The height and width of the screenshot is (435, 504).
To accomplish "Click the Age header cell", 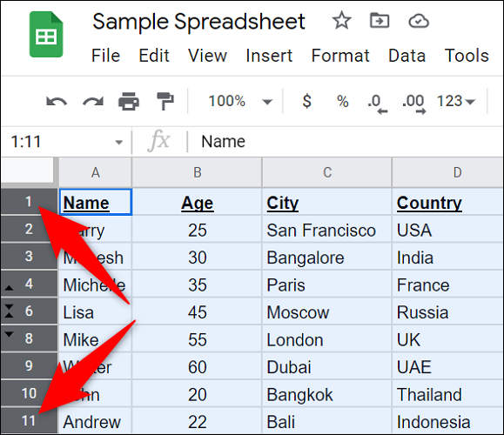I will click(x=197, y=202).
